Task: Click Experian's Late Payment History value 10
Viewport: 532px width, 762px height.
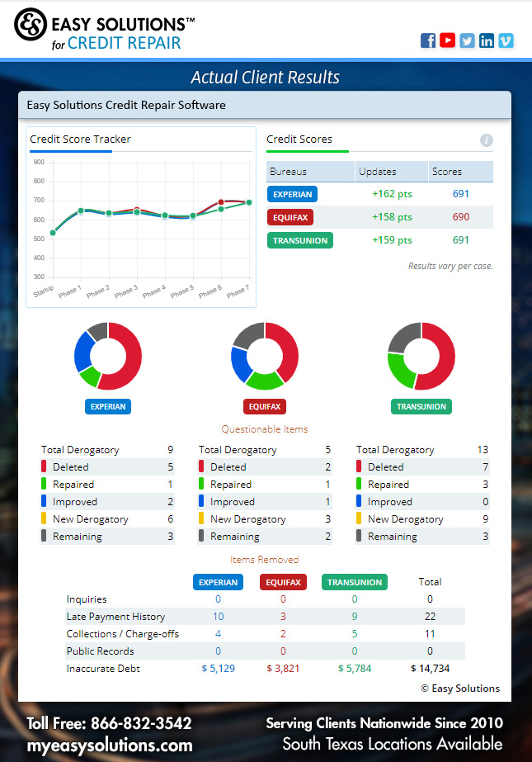Action: coord(219,617)
